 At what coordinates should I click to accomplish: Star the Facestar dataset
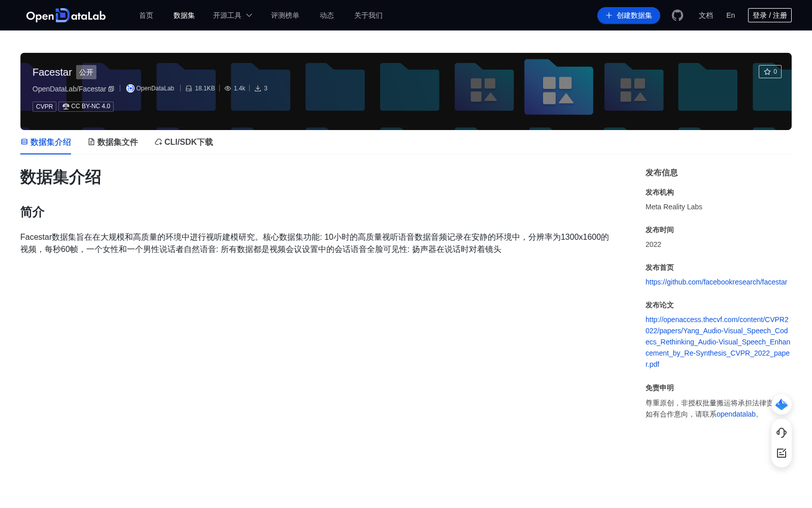(770, 72)
